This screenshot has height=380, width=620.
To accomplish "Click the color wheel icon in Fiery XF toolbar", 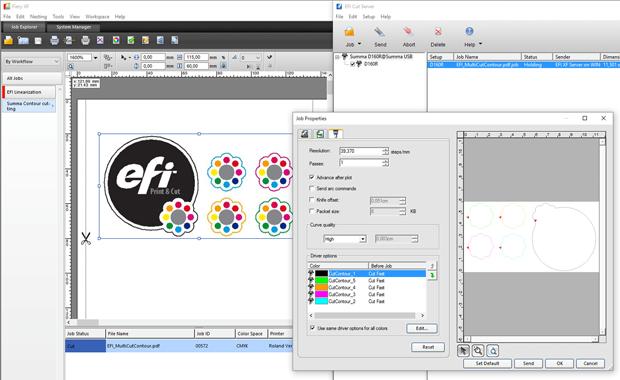I will point(116,40).
